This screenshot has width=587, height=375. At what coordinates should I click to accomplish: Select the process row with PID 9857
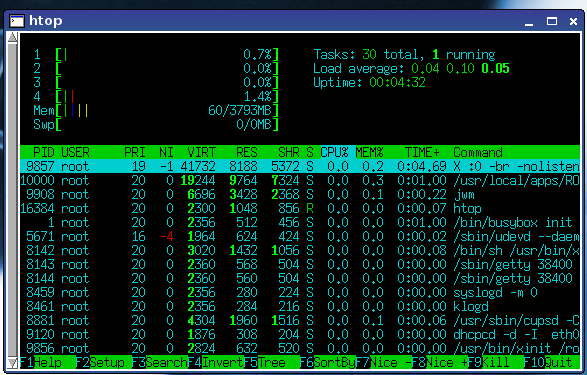(300, 166)
